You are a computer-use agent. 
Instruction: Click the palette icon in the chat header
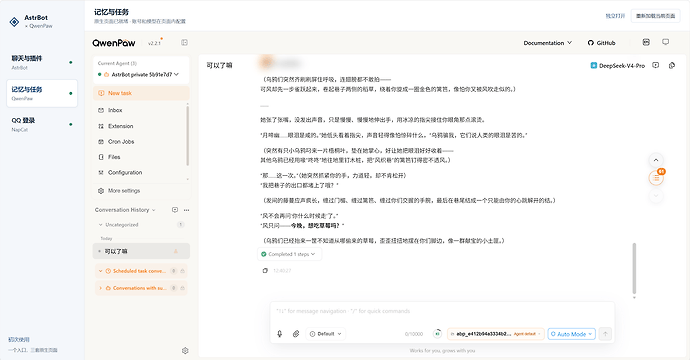click(x=672, y=65)
